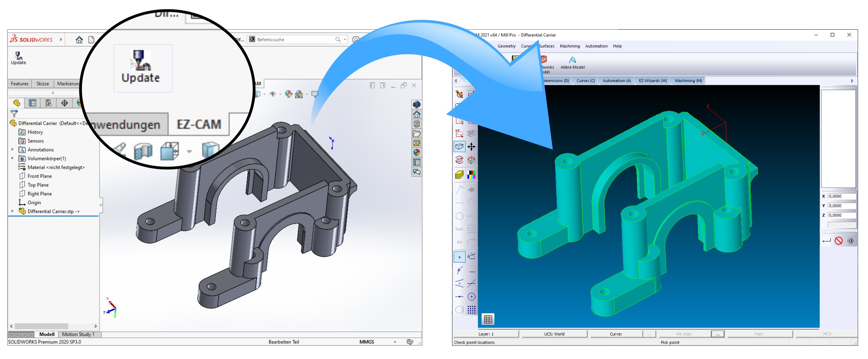
Task: Select the Front Plane item
Action: pyautogui.click(x=35, y=176)
